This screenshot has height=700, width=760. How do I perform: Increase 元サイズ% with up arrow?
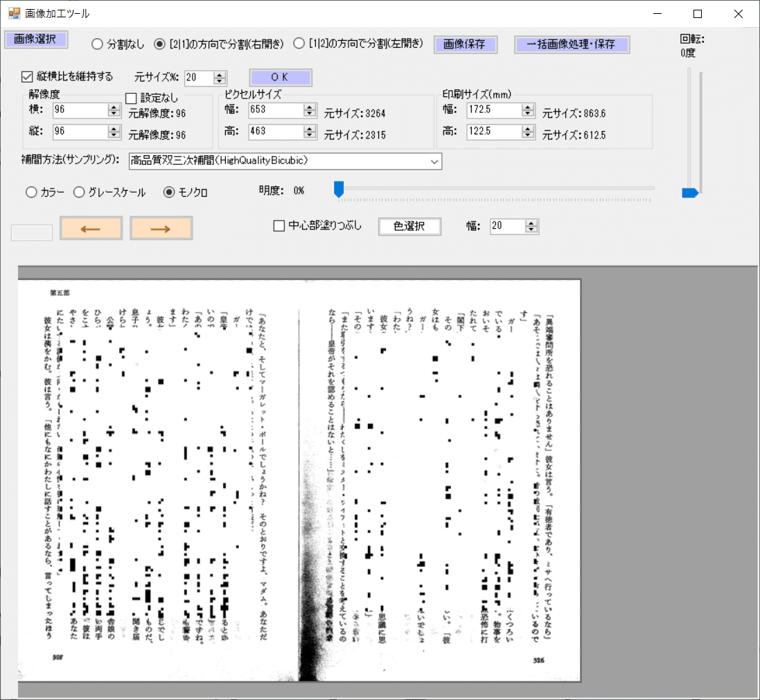pyautogui.click(x=220, y=75)
